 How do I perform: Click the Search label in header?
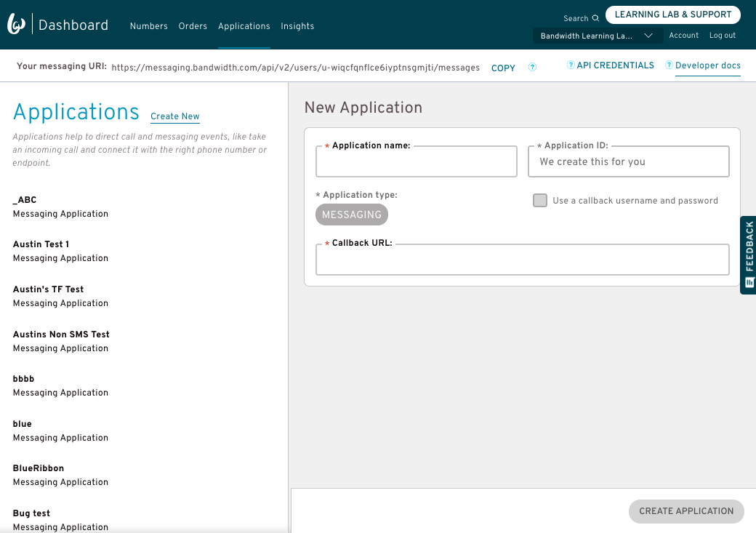point(576,18)
